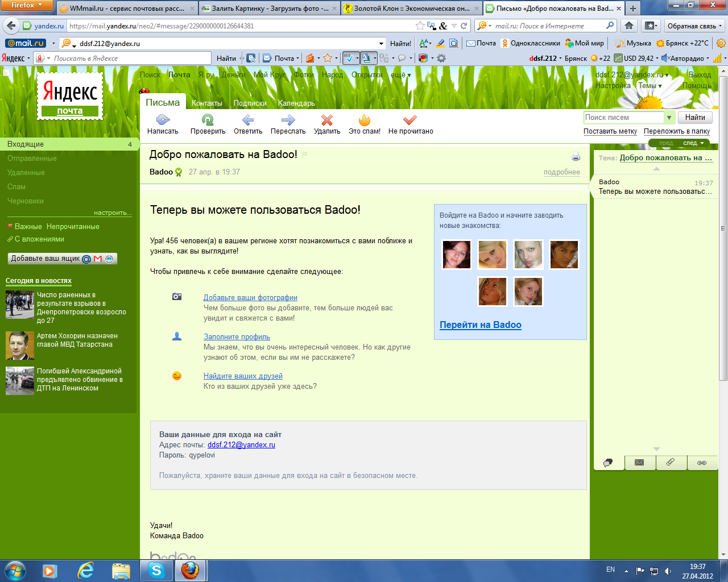
Task: Click the Windows Start button
Action: click(x=15, y=570)
